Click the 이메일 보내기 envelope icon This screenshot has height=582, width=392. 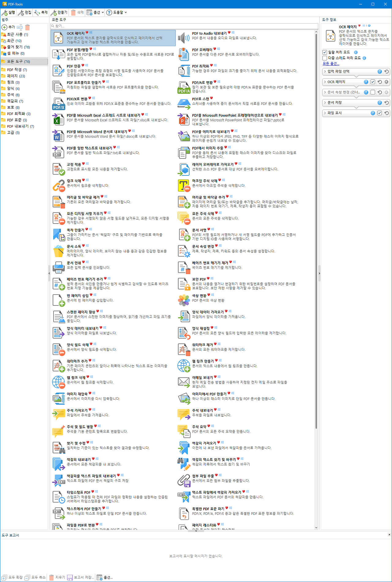[x=184, y=382]
